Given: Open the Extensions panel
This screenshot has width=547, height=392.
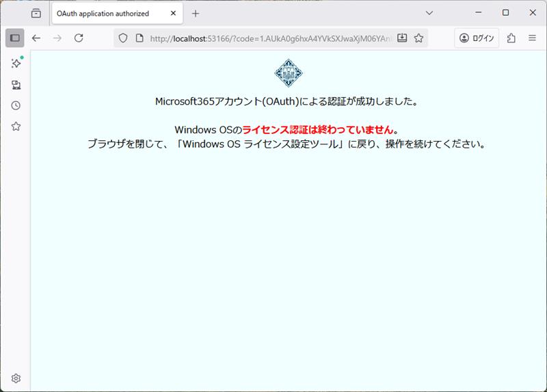Looking at the screenshot, I should point(511,38).
